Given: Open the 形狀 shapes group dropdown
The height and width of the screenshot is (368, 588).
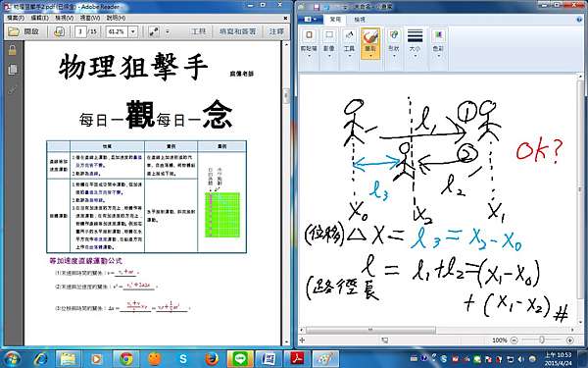Looking at the screenshot, I should [393, 43].
